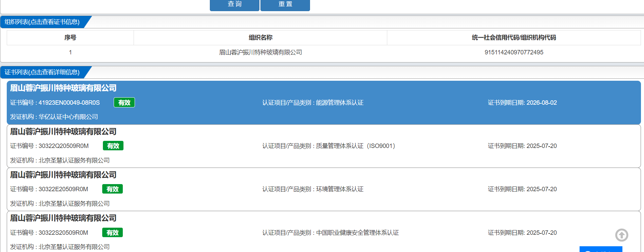The image size is (644, 252).
Task: Click 有效 badge on certificate 30322S20509R0M
Action: coord(112,232)
